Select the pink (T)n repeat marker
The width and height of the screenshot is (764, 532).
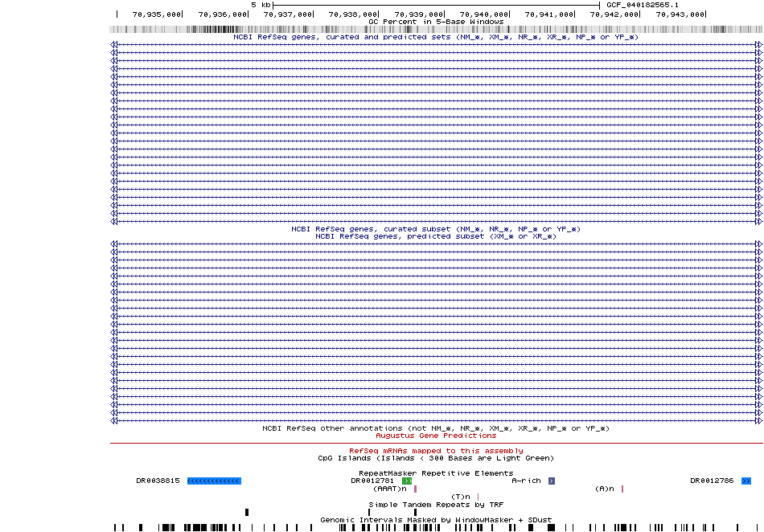(x=478, y=497)
